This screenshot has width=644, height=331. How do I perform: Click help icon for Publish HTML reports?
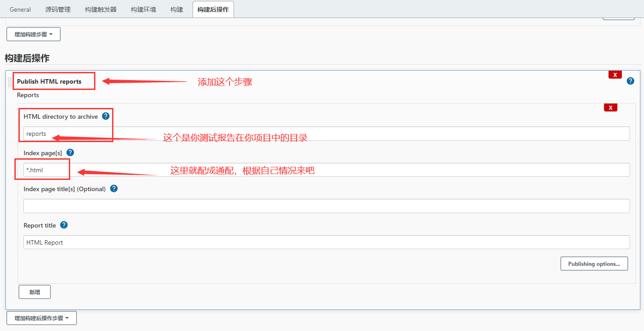[630, 81]
